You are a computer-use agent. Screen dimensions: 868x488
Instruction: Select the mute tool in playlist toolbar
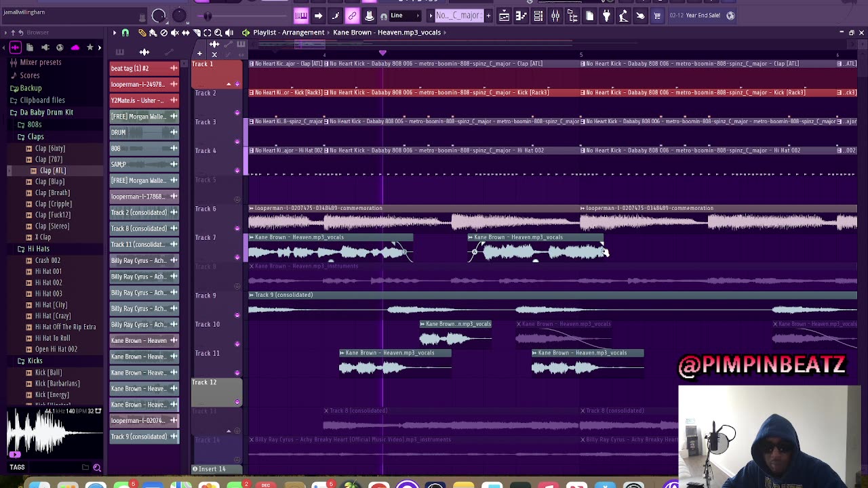coord(174,33)
